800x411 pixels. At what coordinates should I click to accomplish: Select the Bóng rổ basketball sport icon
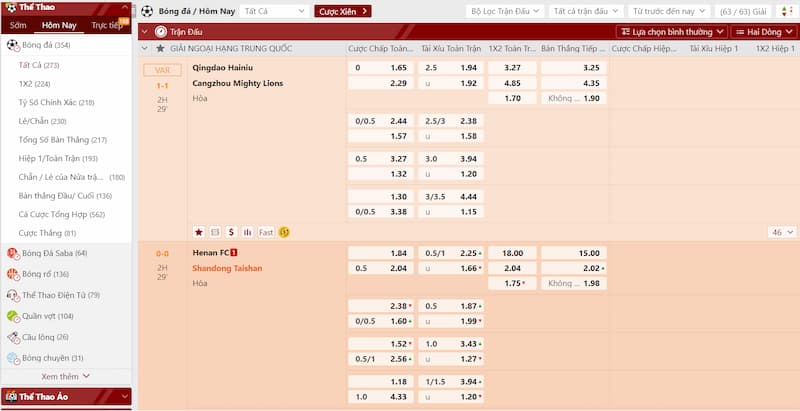pos(13,274)
